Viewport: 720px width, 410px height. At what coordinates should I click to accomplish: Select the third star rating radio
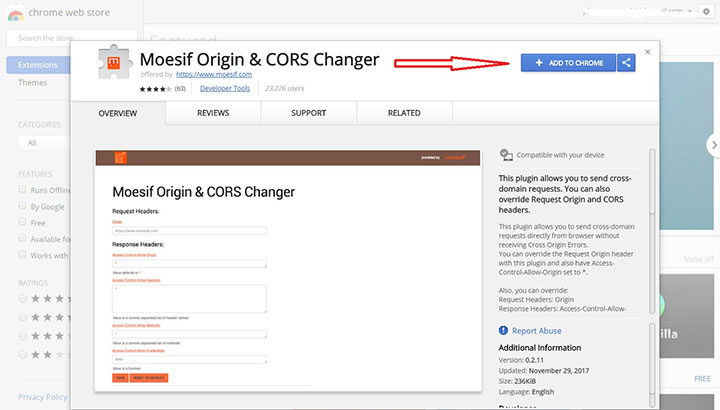[22, 336]
